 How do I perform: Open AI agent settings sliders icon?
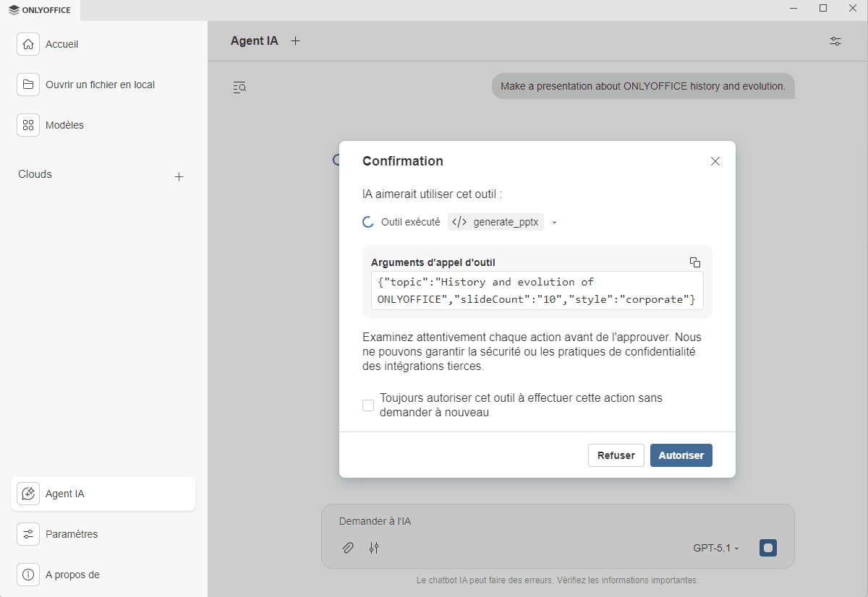point(835,41)
